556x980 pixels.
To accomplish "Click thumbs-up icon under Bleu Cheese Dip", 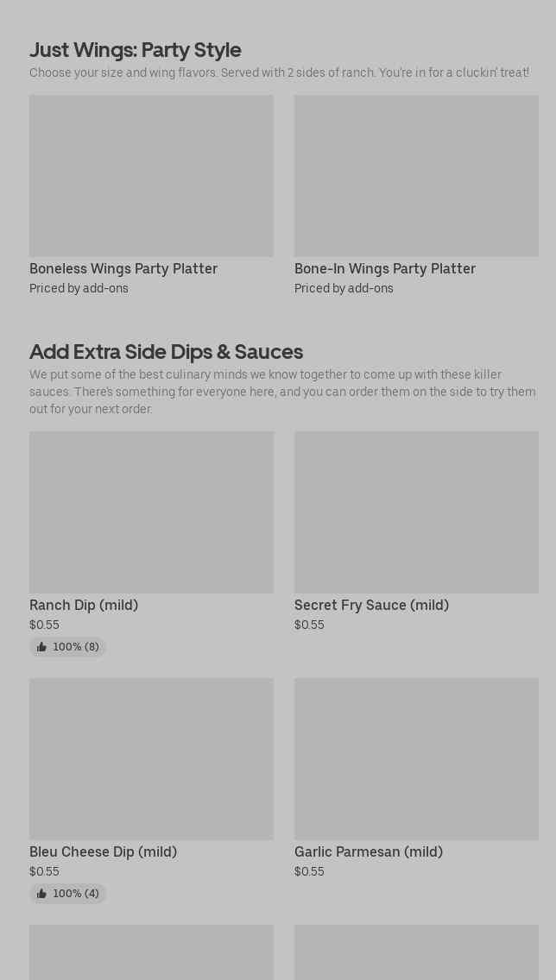I will pos(42,894).
